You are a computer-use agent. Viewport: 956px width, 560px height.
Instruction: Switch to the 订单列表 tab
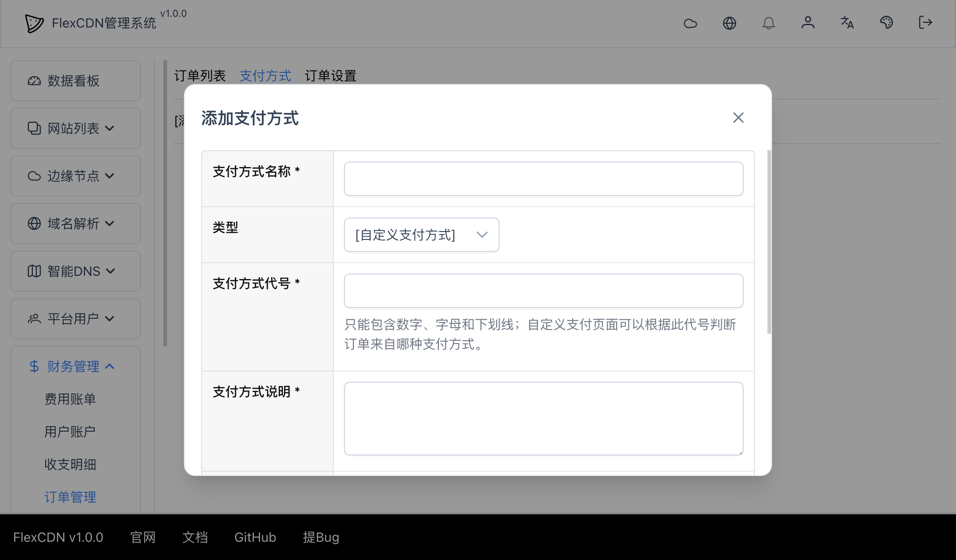coord(200,75)
